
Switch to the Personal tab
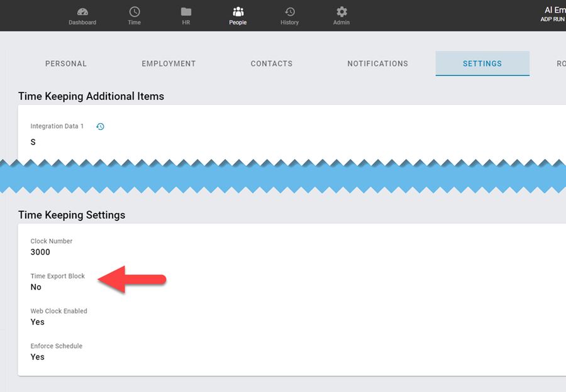click(x=65, y=63)
